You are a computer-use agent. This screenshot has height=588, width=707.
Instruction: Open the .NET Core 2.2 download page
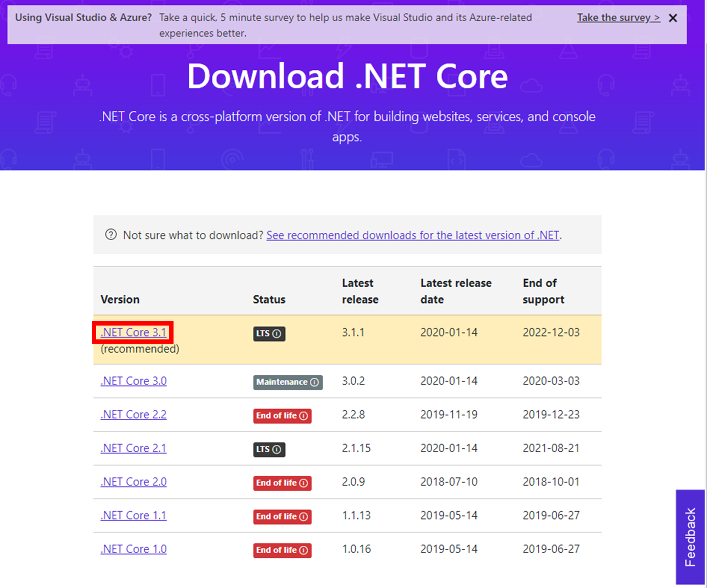tap(133, 414)
